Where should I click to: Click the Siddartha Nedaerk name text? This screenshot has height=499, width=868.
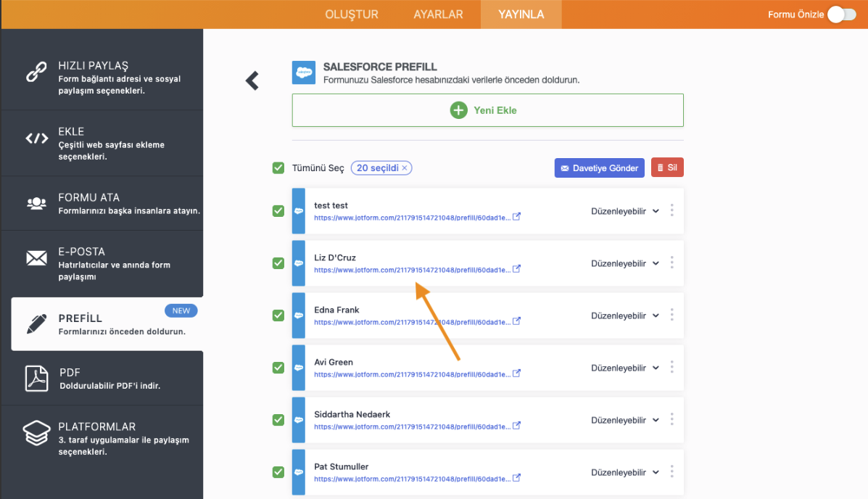click(x=352, y=414)
